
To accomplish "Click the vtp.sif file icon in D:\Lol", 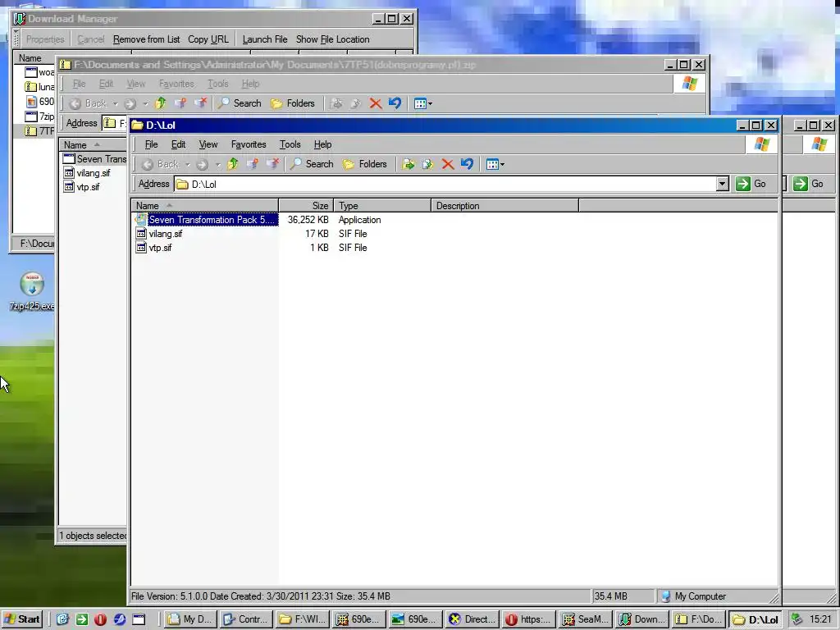I will tap(141, 248).
